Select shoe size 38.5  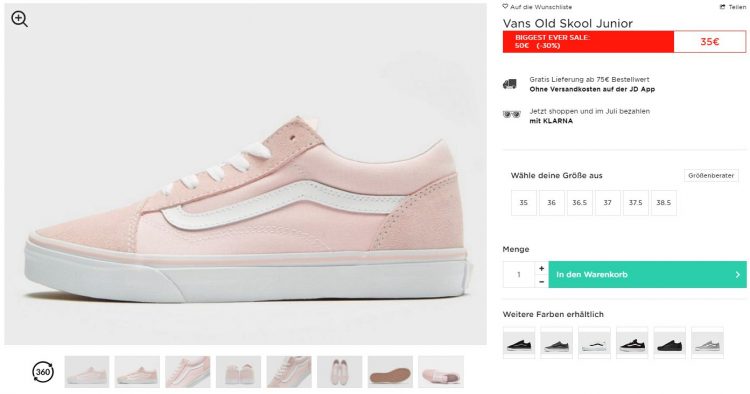pos(664,203)
